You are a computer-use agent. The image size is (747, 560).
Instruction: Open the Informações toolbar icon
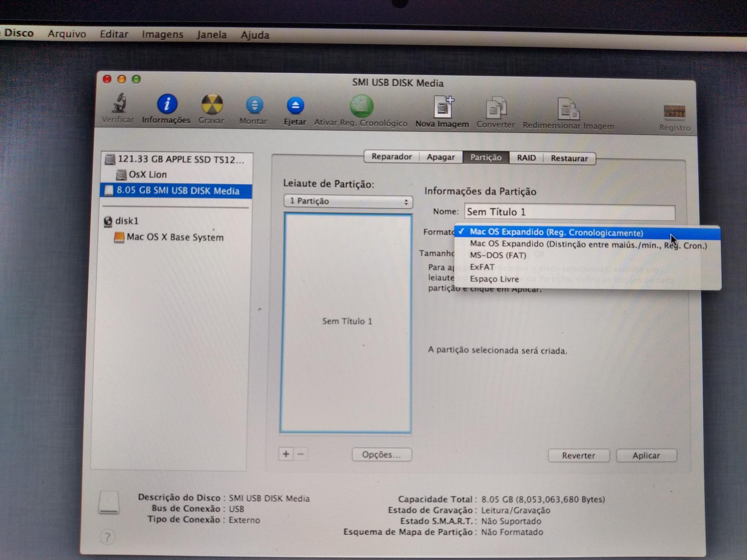point(167,104)
